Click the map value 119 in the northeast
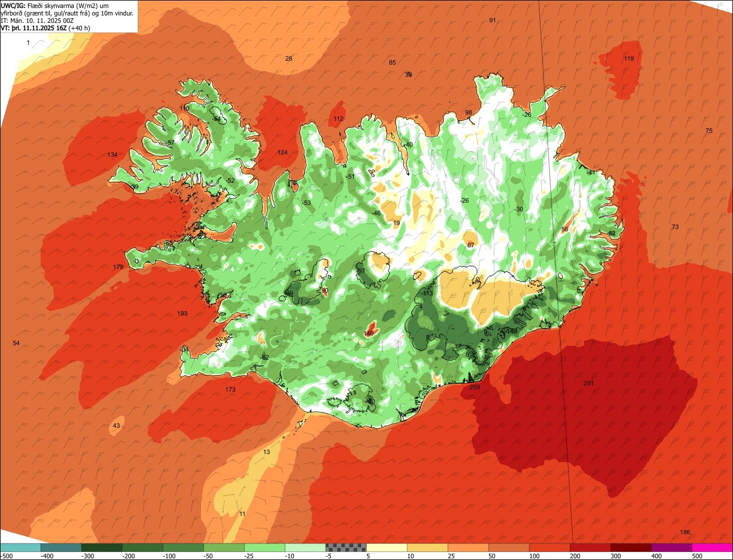This screenshot has height=560, width=733. pos(629,59)
